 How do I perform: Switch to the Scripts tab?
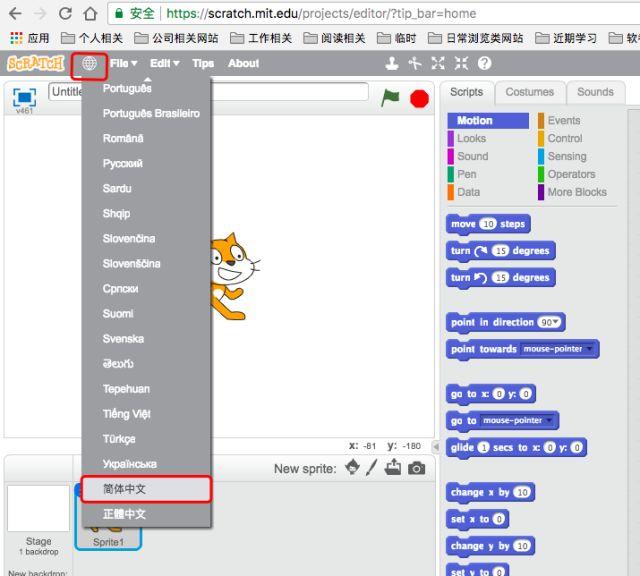click(467, 92)
